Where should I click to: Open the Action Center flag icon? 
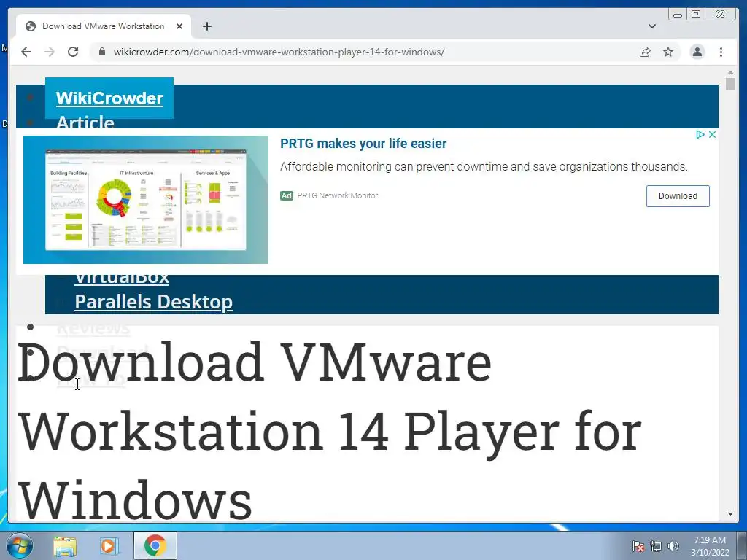point(638,546)
